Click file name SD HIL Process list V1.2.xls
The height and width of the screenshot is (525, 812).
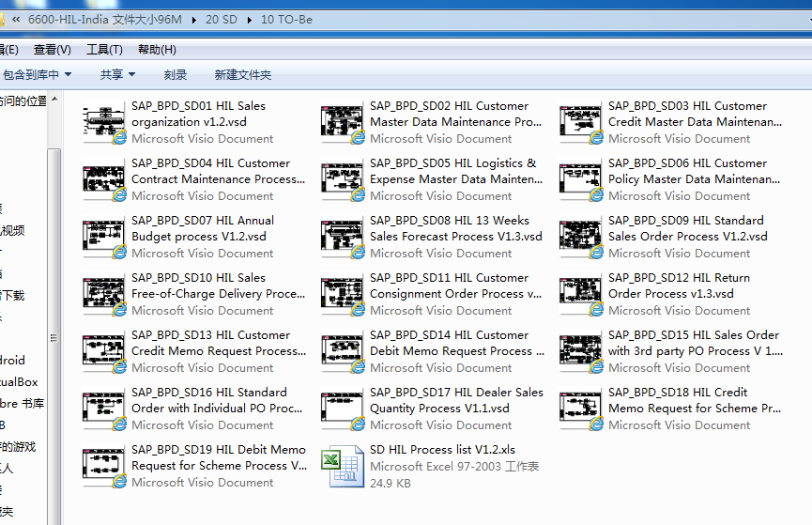[442, 449]
